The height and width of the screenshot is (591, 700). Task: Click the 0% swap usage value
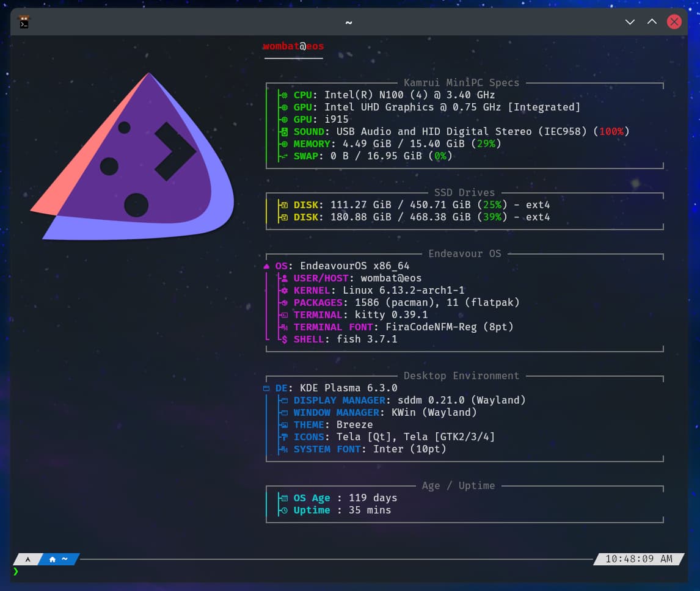click(440, 156)
